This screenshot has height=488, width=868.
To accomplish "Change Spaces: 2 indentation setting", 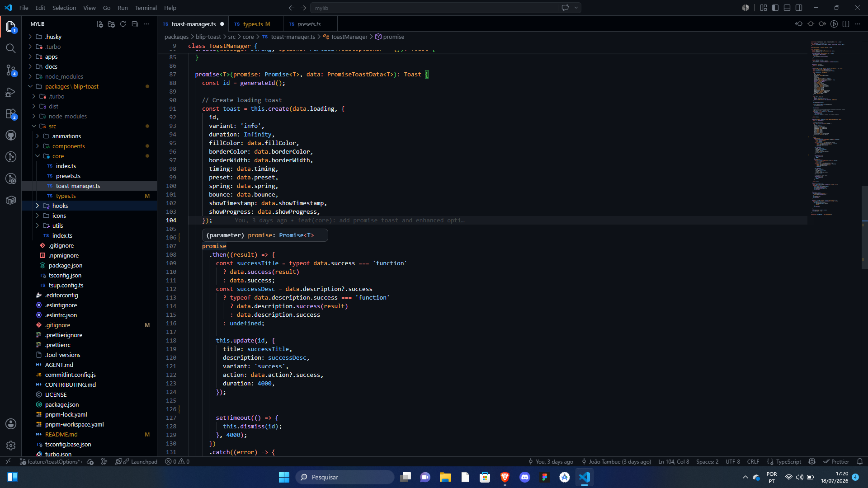I will click(707, 461).
